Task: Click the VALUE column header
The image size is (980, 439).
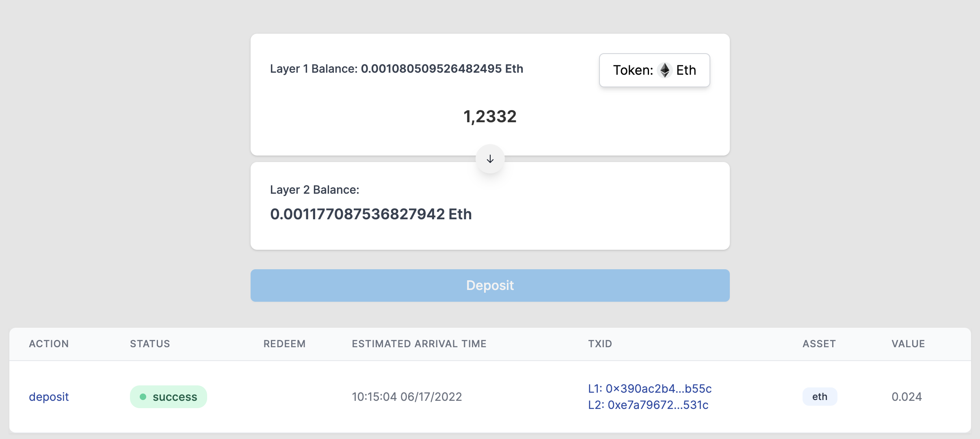Action: (908, 344)
